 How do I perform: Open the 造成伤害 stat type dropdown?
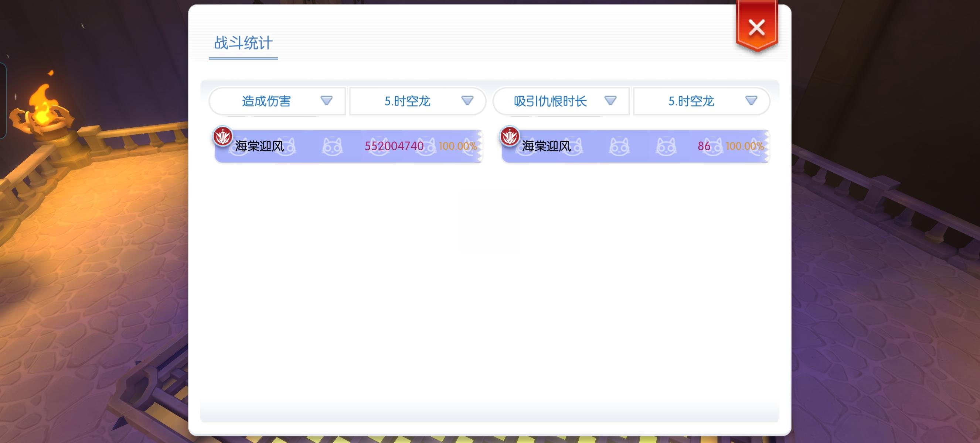click(x=277, y=101)
